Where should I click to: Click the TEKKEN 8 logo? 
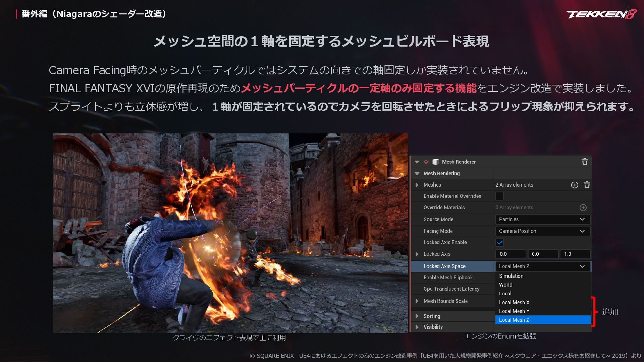click(601, 14)
